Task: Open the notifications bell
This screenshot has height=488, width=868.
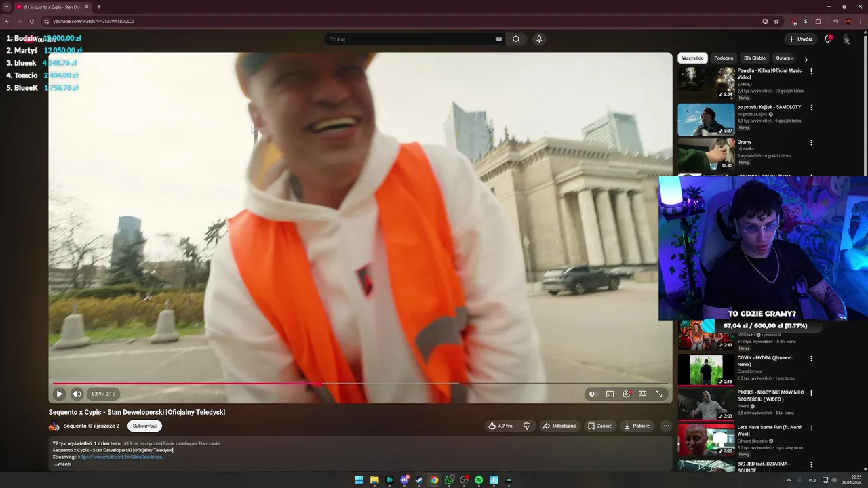Action: [x=827, y=39]
